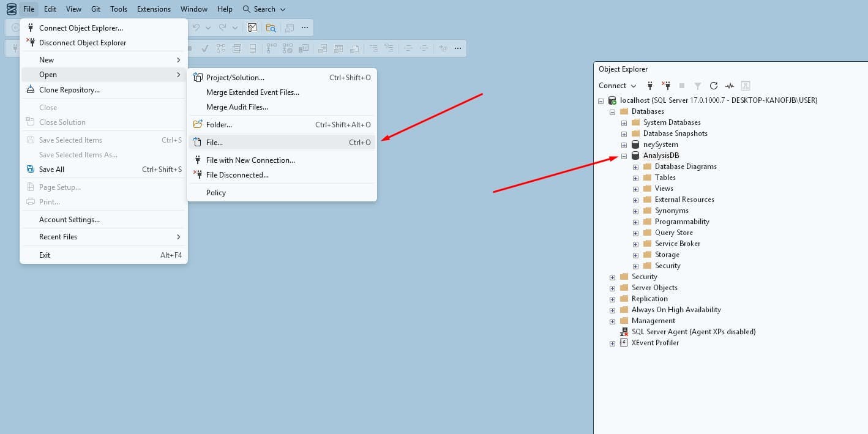868x434 pixels.
Task: Choose Exit from the File menu
Action: click(x=103, y=255)
